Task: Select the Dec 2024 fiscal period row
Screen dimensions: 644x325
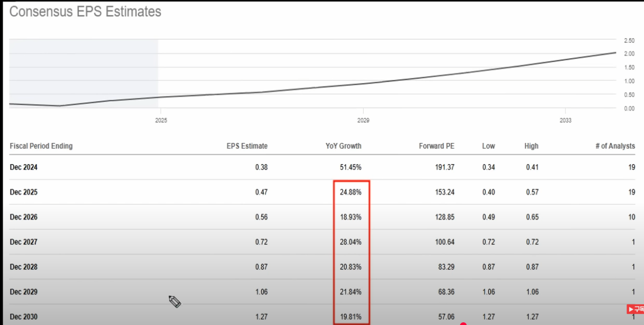Action: tap(24, 167)
